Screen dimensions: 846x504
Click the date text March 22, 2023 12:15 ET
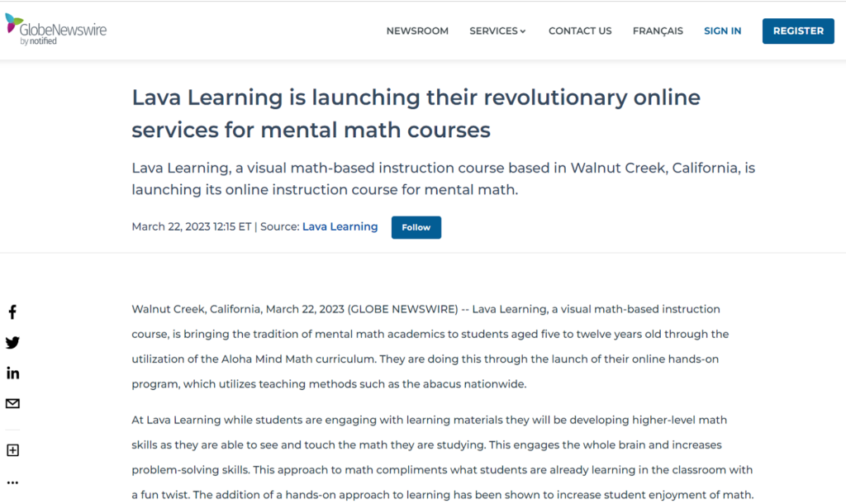[x=192, y=226]
